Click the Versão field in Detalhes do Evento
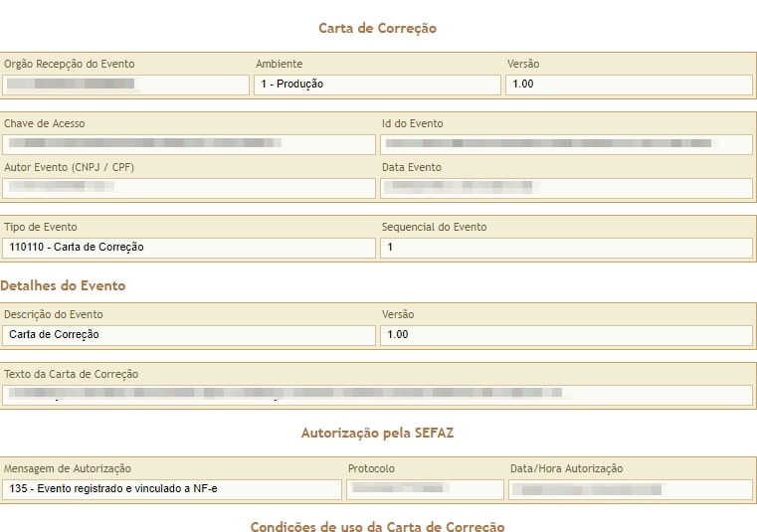Screen dimensions: 757x532 (x=566, y=335)
